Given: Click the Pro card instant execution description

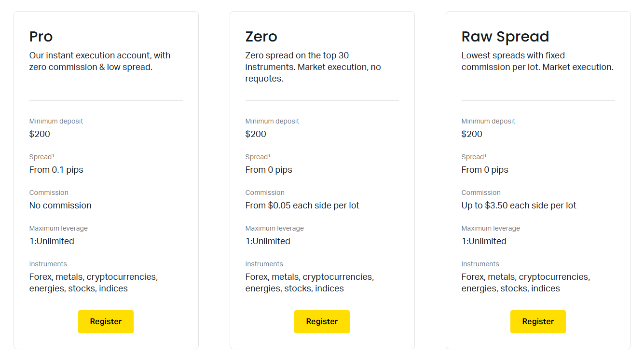Looking at the screenshot, I should click(x=100, y=61).
